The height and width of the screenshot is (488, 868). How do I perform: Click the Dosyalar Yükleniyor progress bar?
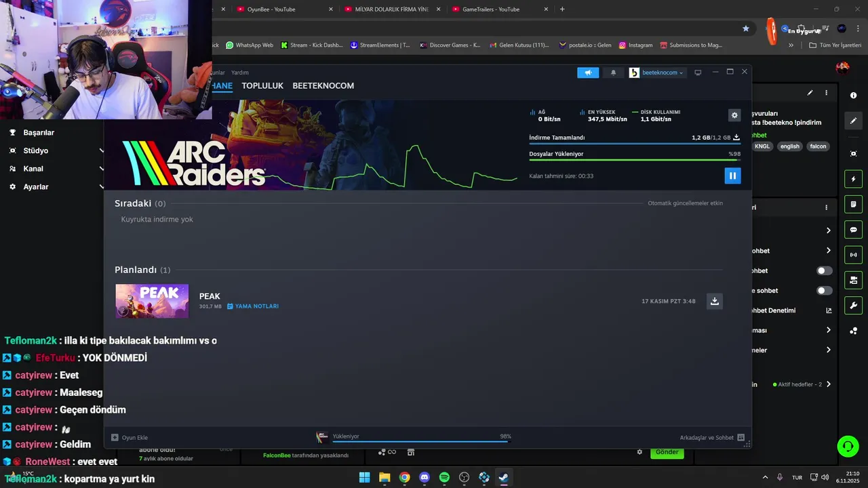[635, 160]
